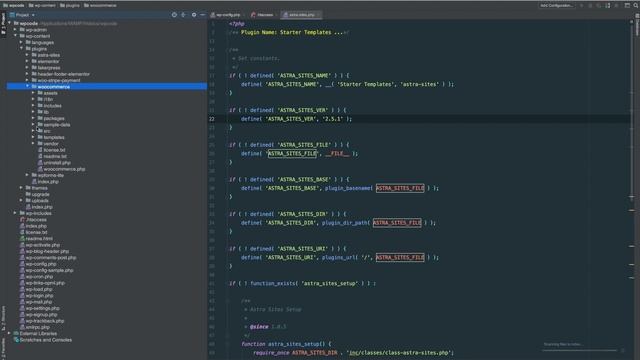The width and height of the screenshot is (640, 360).
Task: Click the readme.html file icon
Action: point(22,239)
